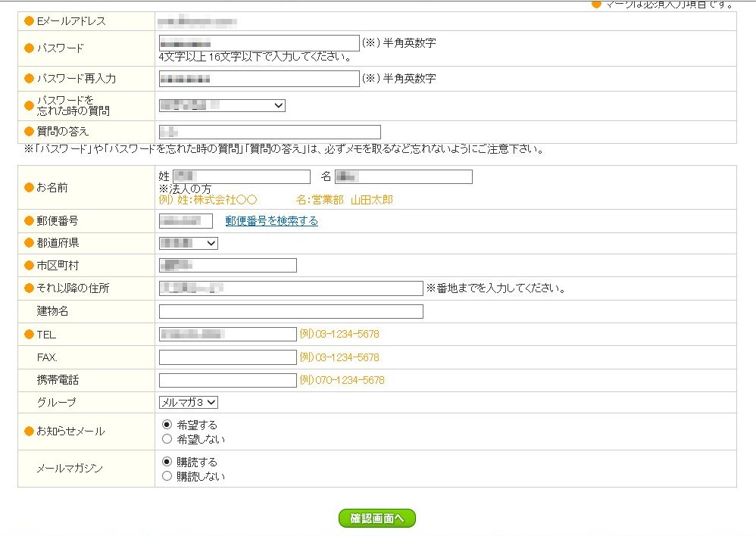This screenshot has width=756, height=536.
Task: Select 希望しない for お知らせメール
Action: click(167, 439)
